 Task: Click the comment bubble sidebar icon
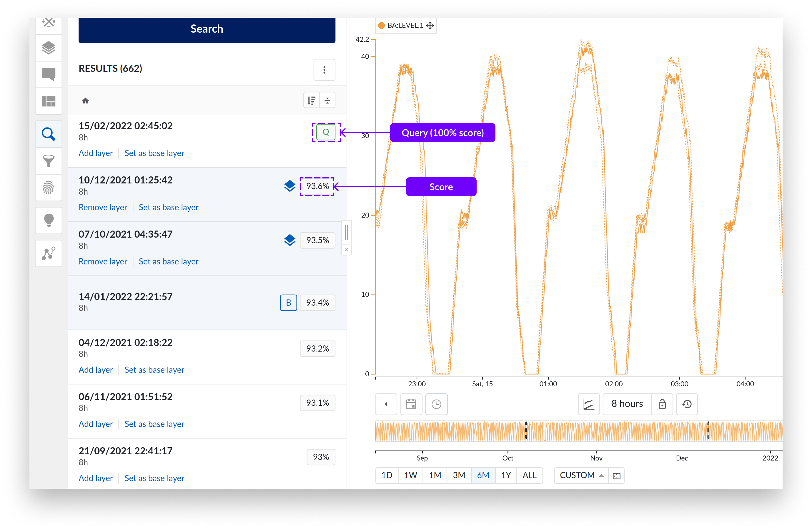click(x=49, y=74)
